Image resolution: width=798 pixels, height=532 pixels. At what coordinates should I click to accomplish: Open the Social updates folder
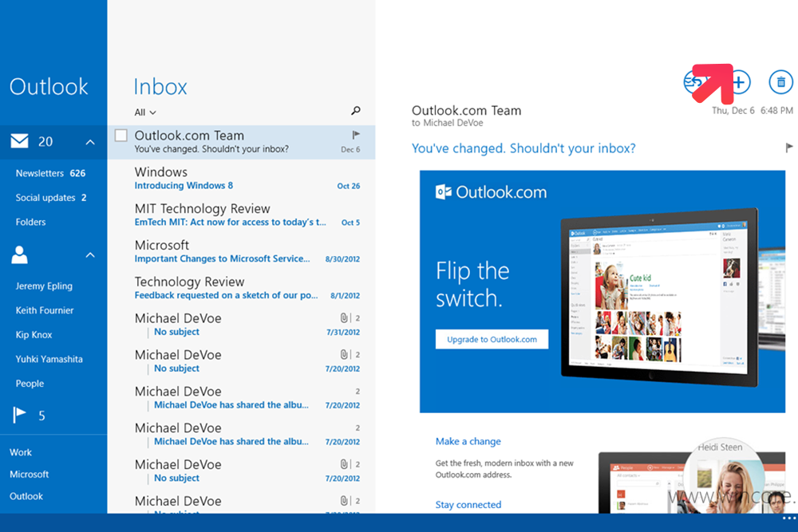(x=51, y=198)
